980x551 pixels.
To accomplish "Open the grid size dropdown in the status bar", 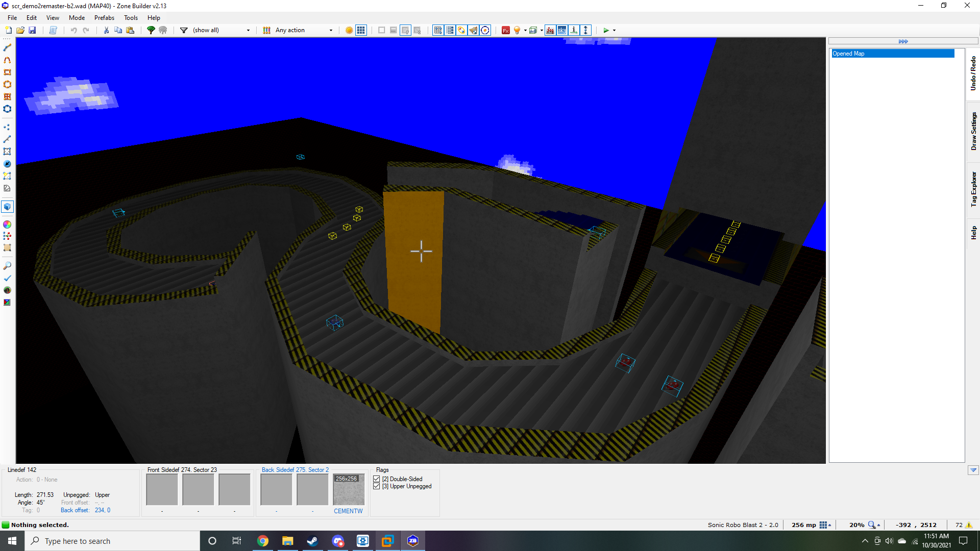I will click(825, 525).
